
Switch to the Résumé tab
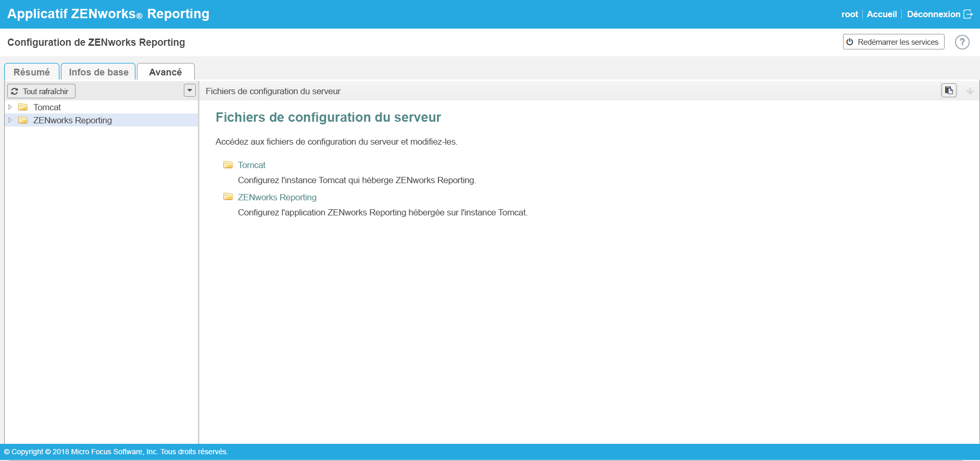[32, 72]
